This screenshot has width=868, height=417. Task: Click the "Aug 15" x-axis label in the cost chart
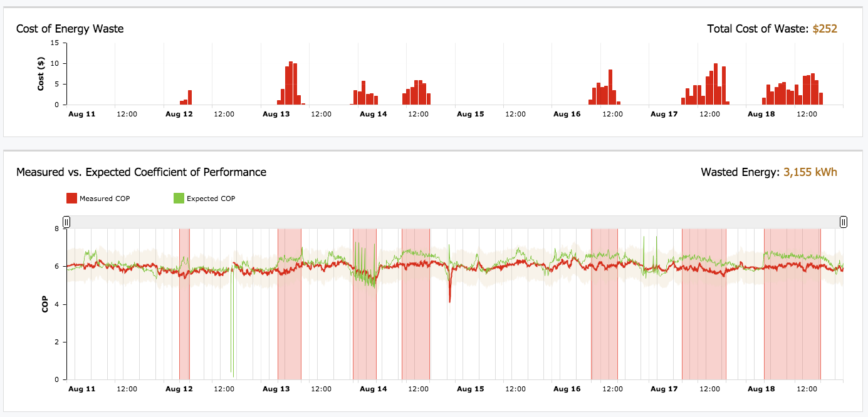(470, 115)
